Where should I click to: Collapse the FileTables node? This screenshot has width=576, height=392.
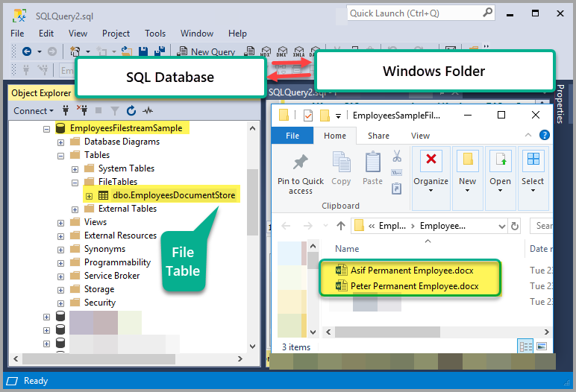[75, 183]
